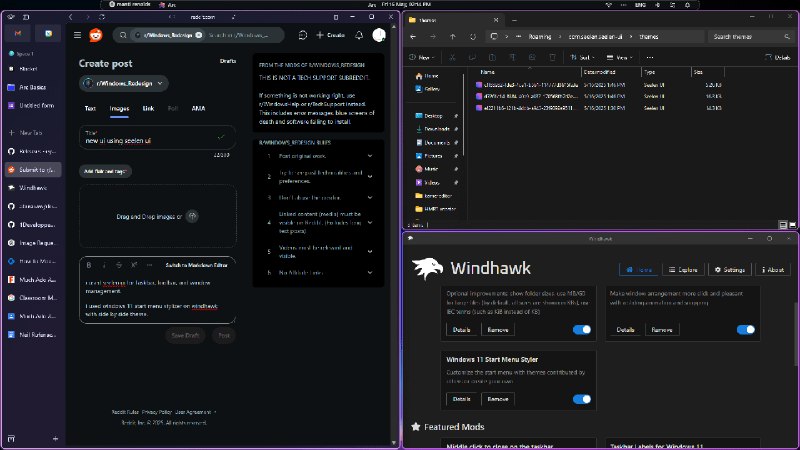Image resolution: width=800 pixels, height=450 pixels.
Task: Toggle off the Windows 11 Start Menu Styler mod
Action: click(582, 399)
